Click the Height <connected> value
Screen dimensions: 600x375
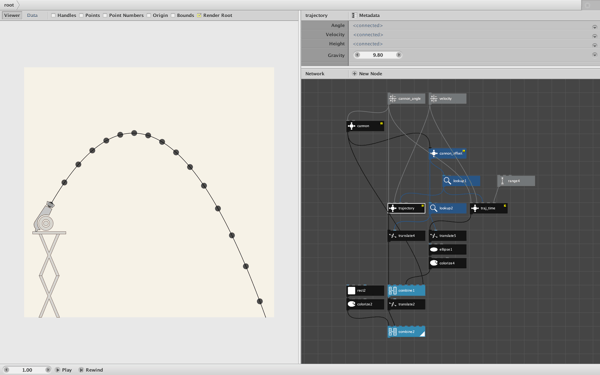coord(368,44)
